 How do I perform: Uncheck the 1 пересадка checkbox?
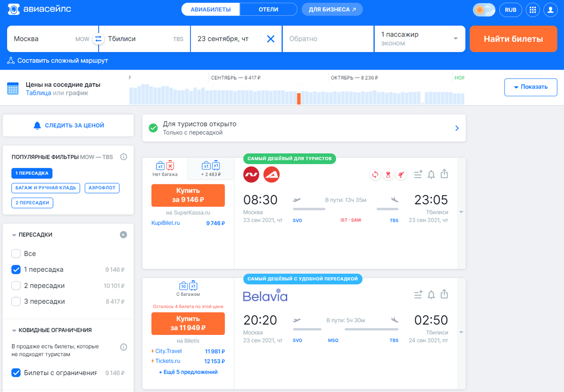pos(16,269)
